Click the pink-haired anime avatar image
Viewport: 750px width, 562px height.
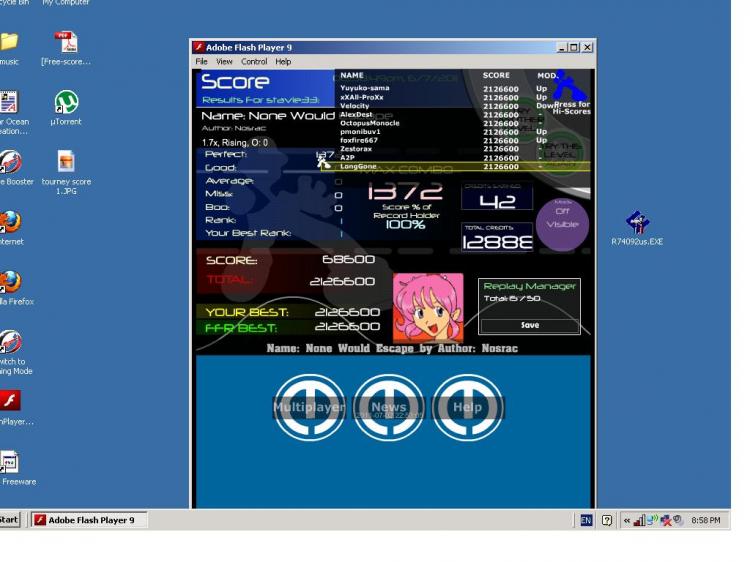point(428,307)
